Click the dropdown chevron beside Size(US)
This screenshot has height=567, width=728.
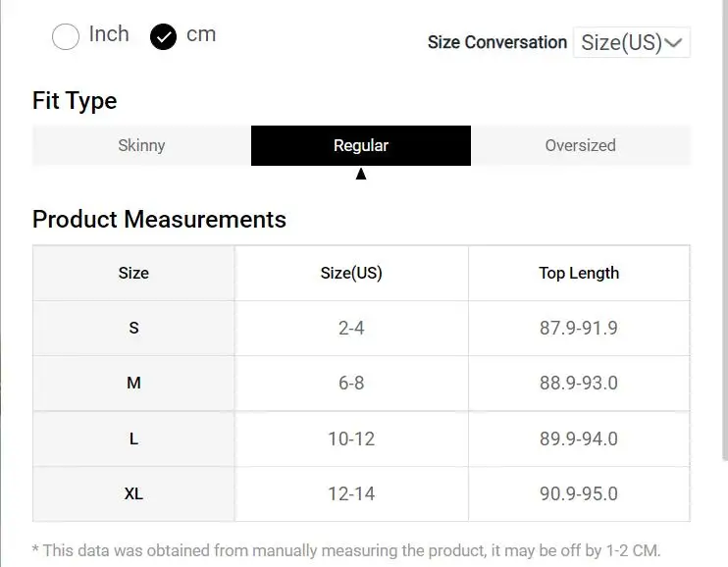point(673,43)
